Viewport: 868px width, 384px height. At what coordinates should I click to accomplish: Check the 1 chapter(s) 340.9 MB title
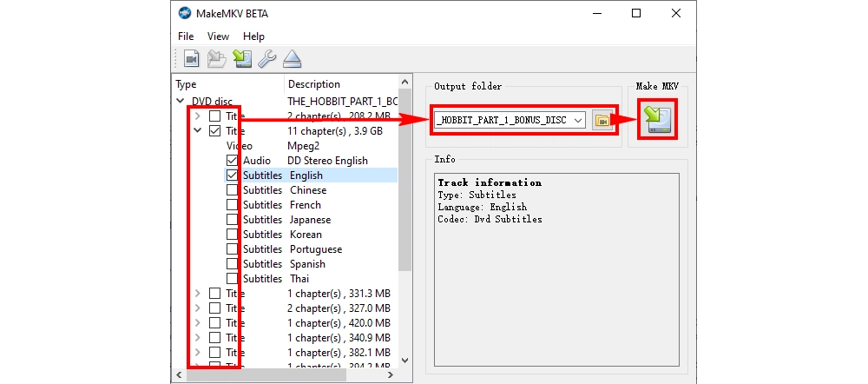coord(214,337)
